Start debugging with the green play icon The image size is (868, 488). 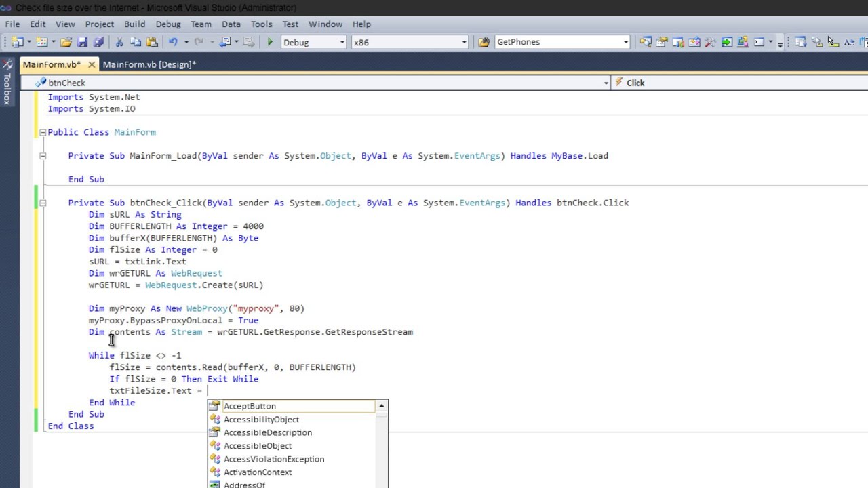(x=270, y=42)
